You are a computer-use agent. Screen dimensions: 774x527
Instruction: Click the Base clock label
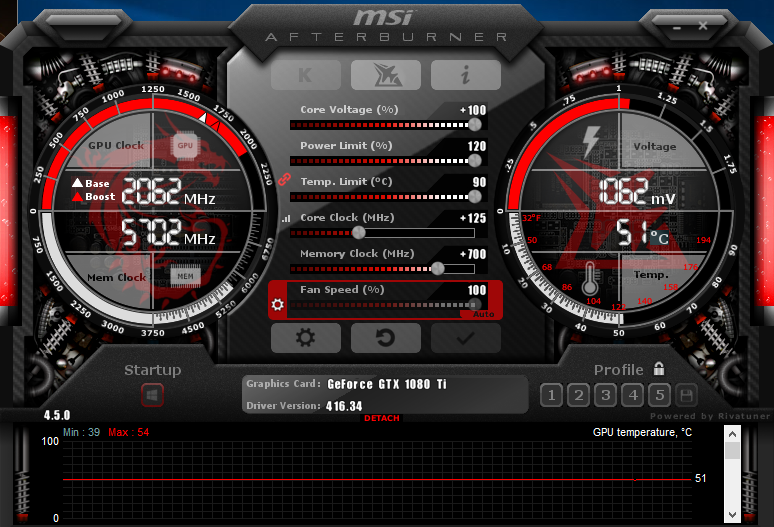[91, 183]
